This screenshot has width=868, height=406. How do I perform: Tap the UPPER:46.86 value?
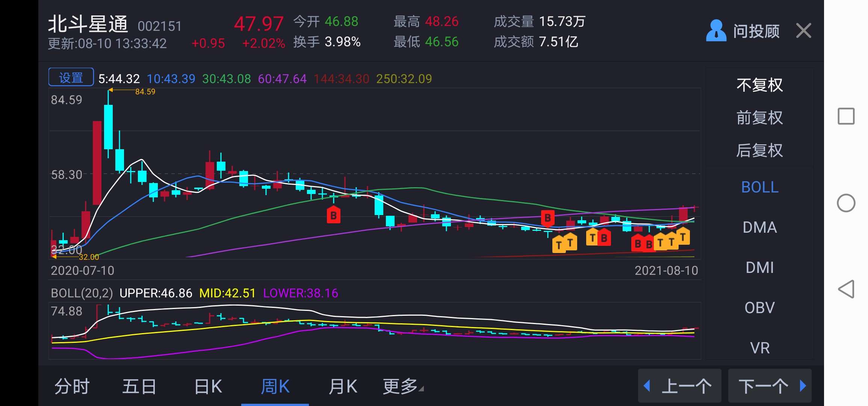coord(156,293)
